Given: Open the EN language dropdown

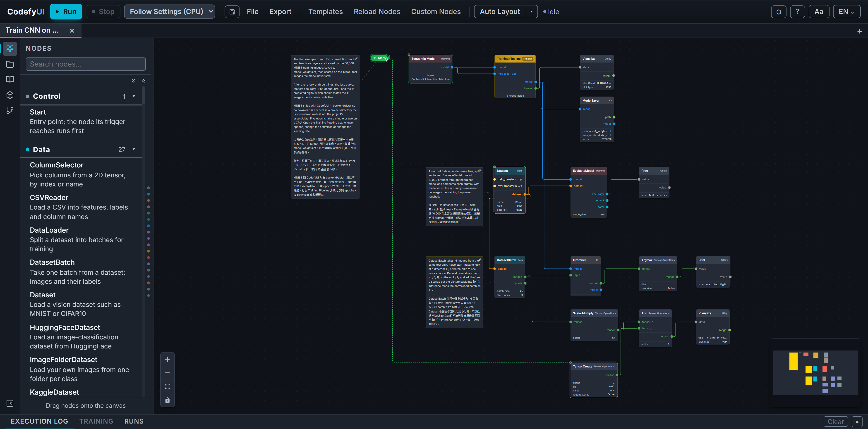Looking at the screenshot, I should [x=846, y=12].
